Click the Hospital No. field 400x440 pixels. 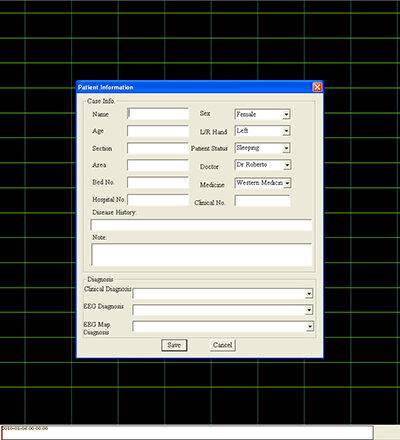pyautogui.click(x=158, y=200)
